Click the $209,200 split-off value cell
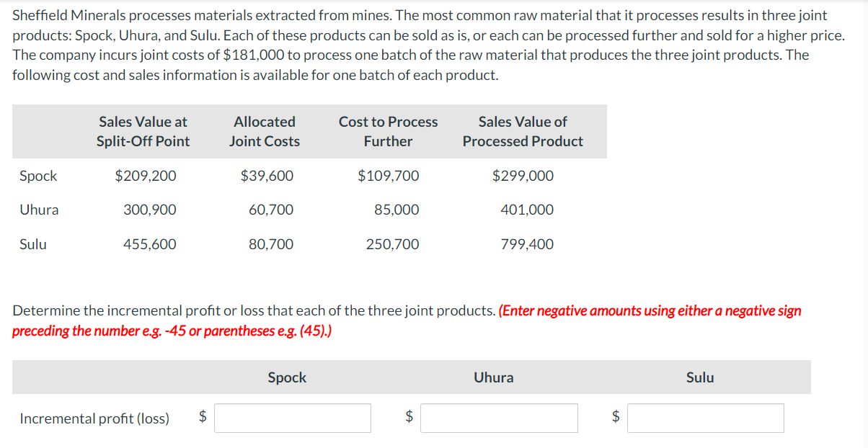868x448 pixels. point(146,176)
